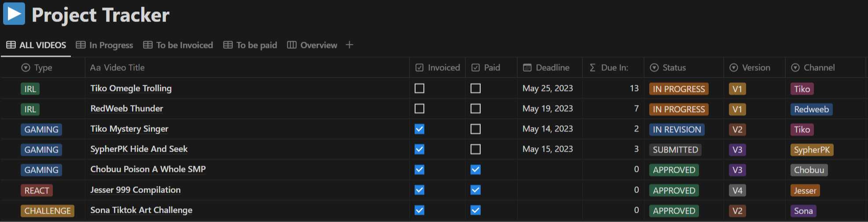
Task: Open Version dropdown for Jesser 999 Compilation
Action: 737,190
